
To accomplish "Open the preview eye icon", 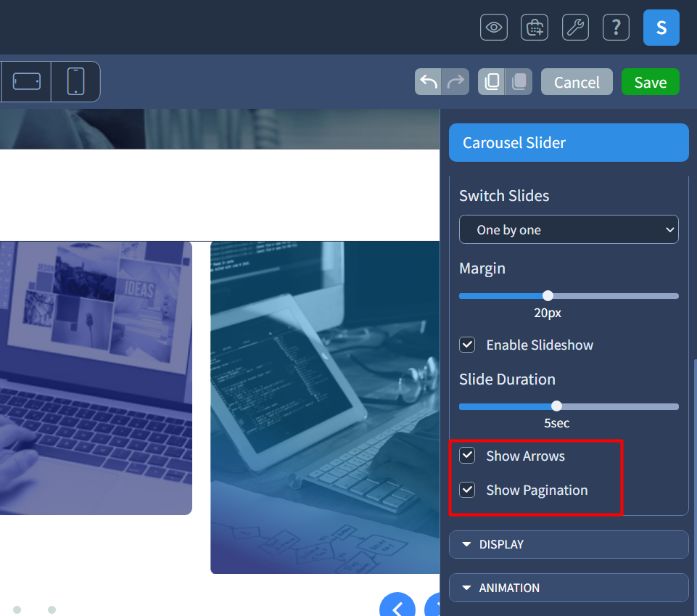I will click(493, 28).
